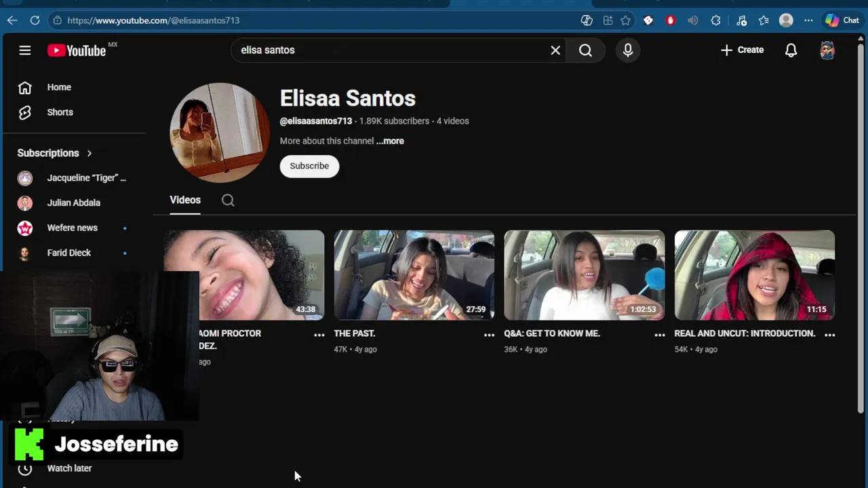Start voice search with the microphone icon
868x488 pixels.
tap(628, 50)
